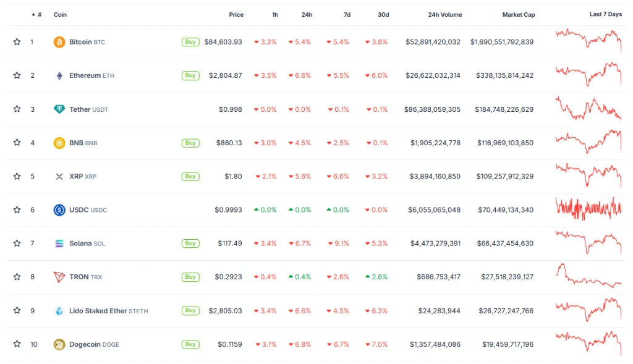The height and width of the screenshot is (364, 633).
Task: Star USDC as a favorite
Action: (17, 210)
